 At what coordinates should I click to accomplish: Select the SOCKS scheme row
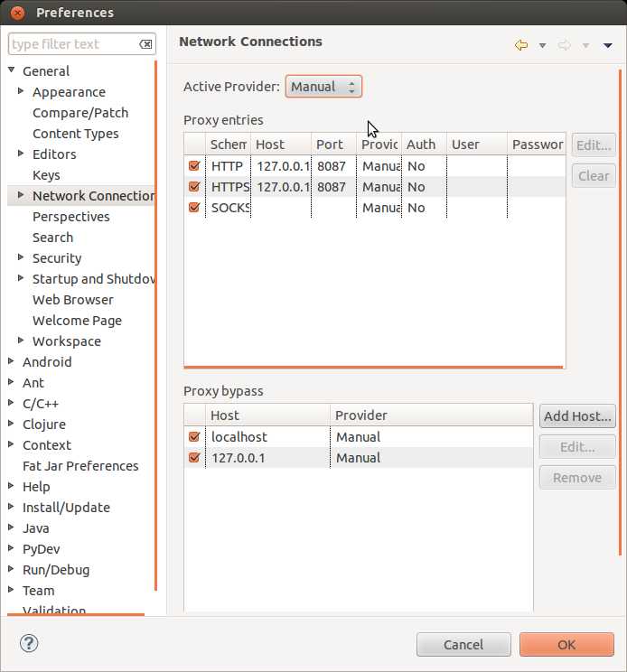[x=375, y=208]
